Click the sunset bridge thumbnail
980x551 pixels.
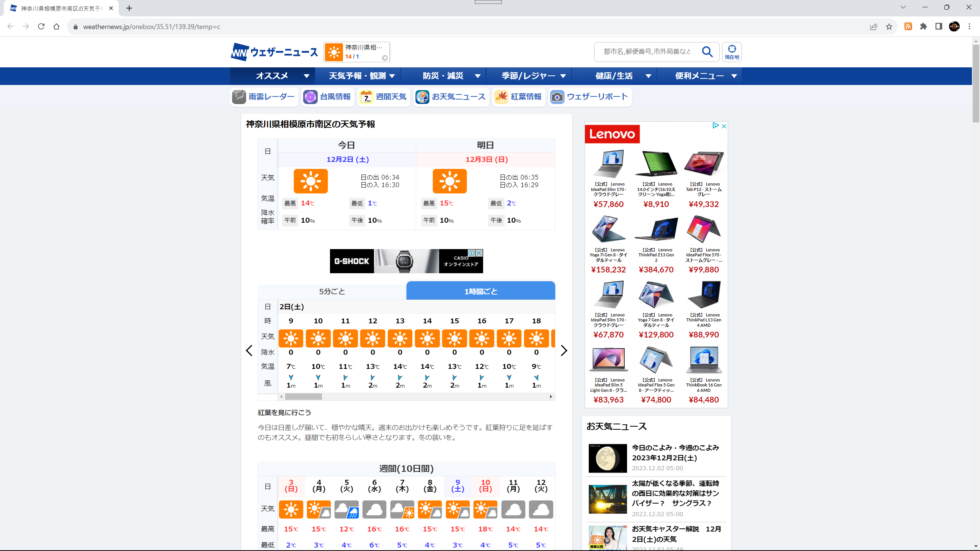(x=608, y=499)
